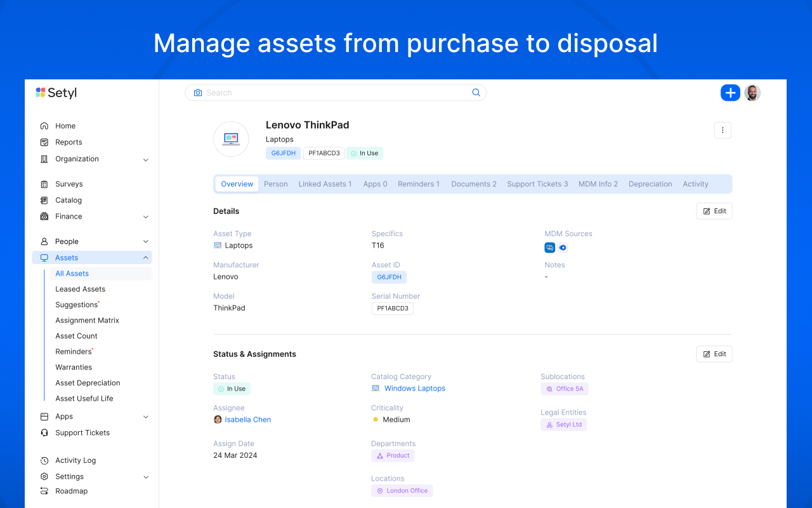The height and width of the screenshot is (508, 812).
Task: Click the London Office location tag
Action: point(402,491)
